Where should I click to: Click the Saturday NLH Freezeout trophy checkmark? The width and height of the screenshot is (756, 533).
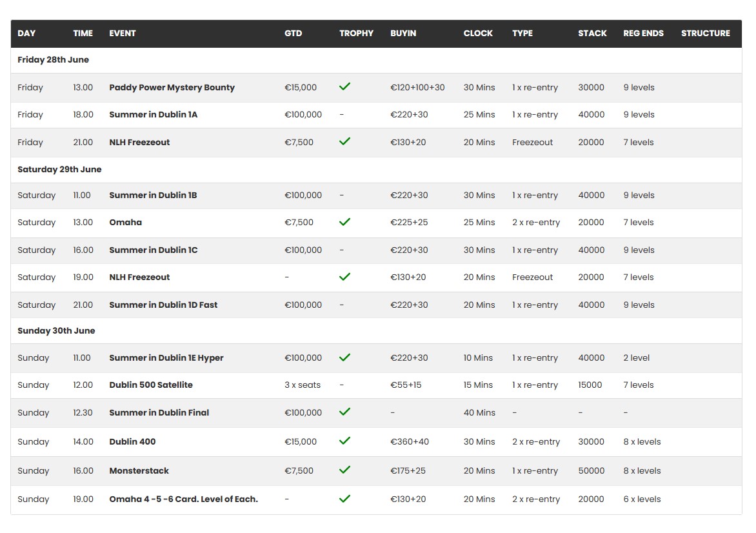(344, 277)
